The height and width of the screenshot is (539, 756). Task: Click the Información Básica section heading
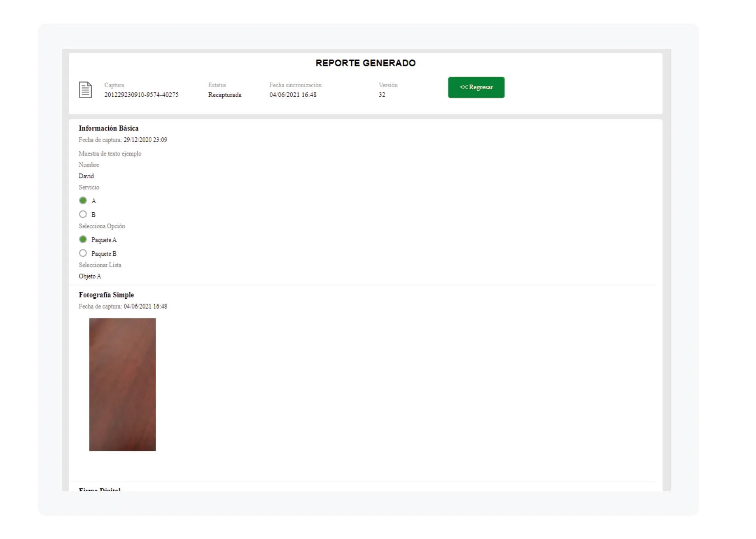(x=109, y=128)
